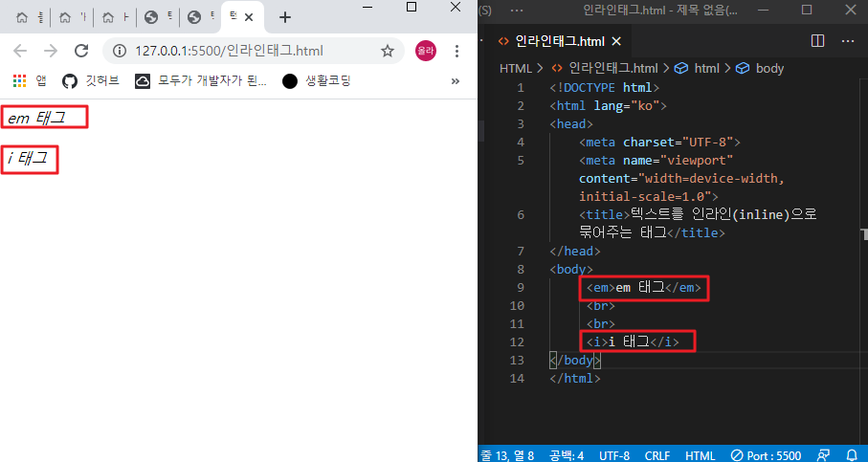Click the closing body tag line
Image resolution: width=868 pixels, height=462 pixels.
click(x=575, y=361)
